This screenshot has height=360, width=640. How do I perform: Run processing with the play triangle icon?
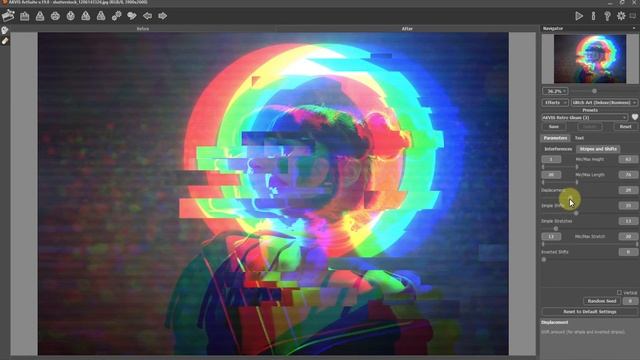pos(579,16)
